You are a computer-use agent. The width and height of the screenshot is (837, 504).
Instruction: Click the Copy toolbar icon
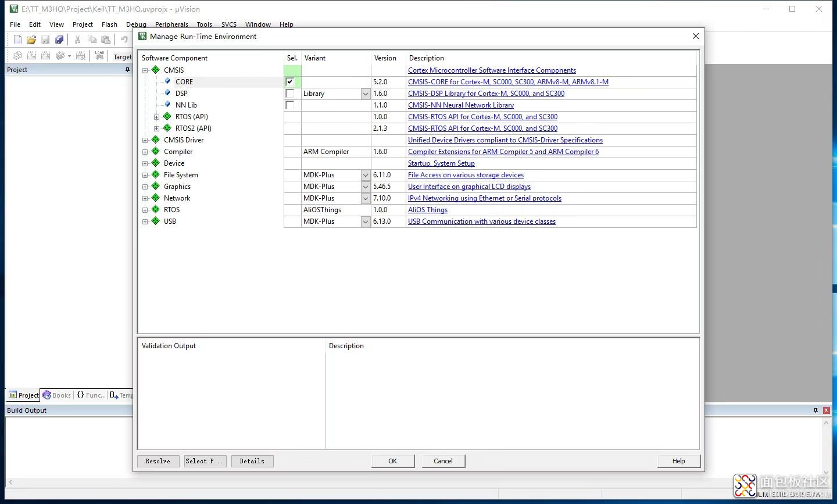[x=92, y=40]
